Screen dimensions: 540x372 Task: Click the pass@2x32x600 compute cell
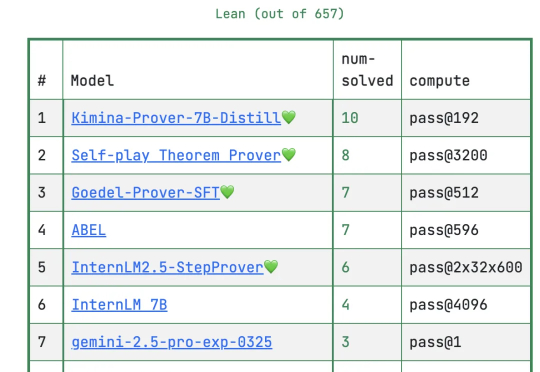coord(466,267)
